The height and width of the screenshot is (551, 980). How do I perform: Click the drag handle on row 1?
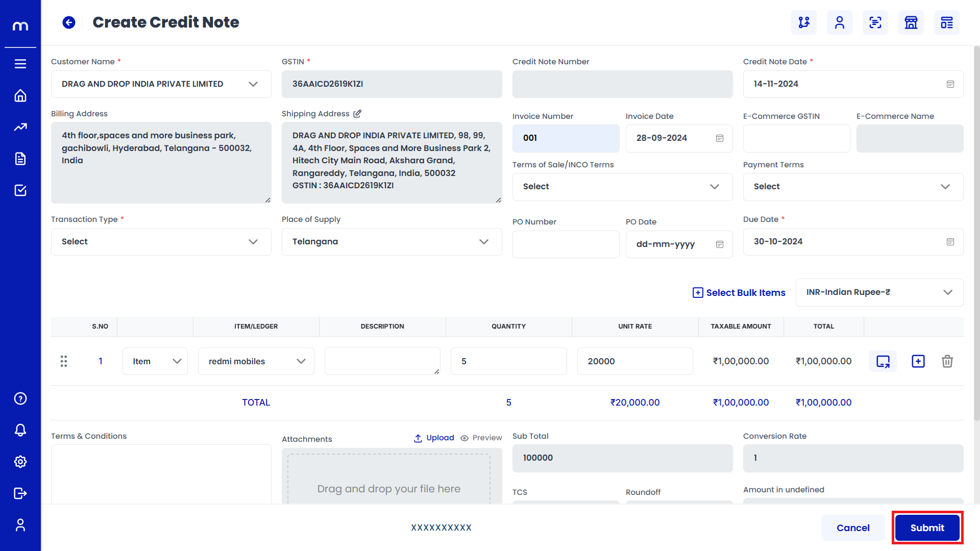tap(64, 361)
